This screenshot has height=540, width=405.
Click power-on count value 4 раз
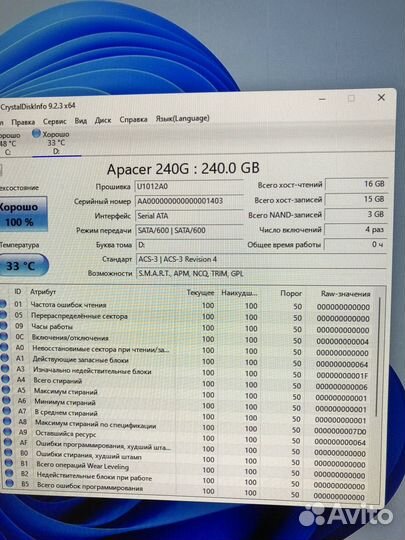coord(355,229)
